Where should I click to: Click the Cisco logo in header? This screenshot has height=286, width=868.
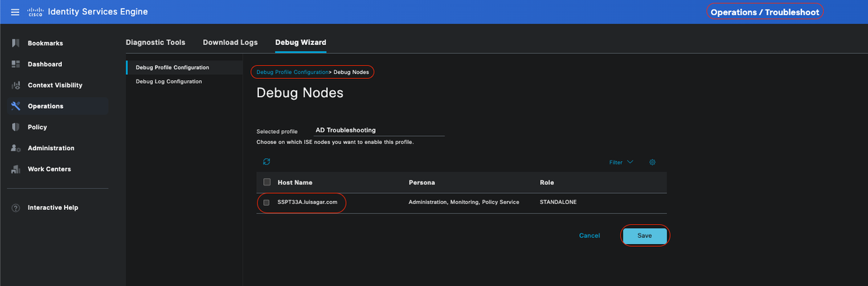pos(35,12)
